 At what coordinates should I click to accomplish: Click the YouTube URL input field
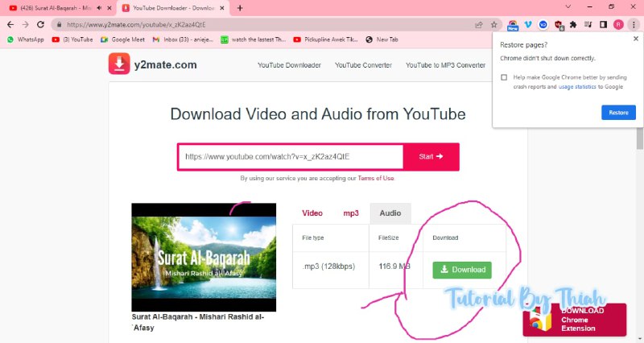(291, 156)
